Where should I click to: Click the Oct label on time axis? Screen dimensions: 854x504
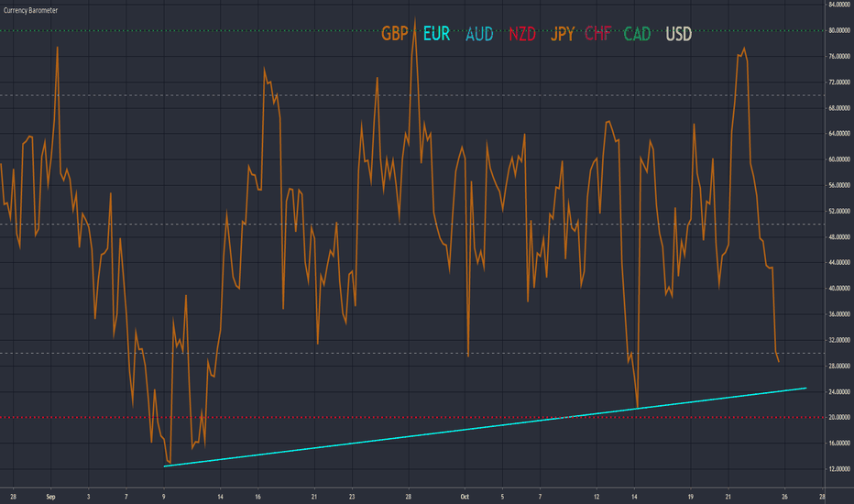pyautogui.click(x=465, y=497)
